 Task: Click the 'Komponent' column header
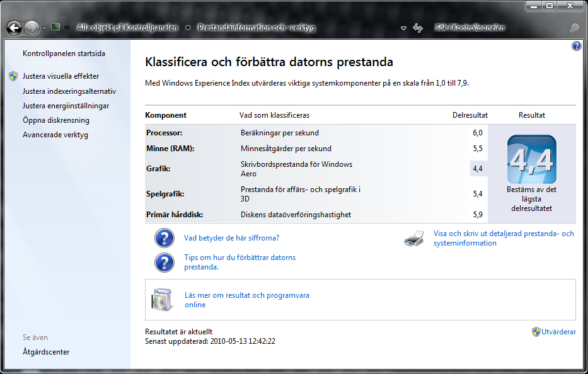pyautogui.click(x=166, y=115)
